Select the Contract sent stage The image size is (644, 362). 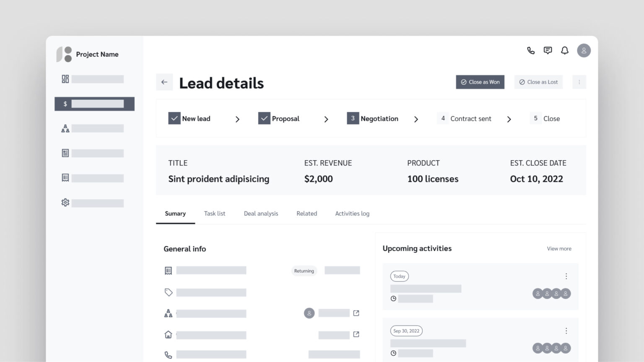465,119
